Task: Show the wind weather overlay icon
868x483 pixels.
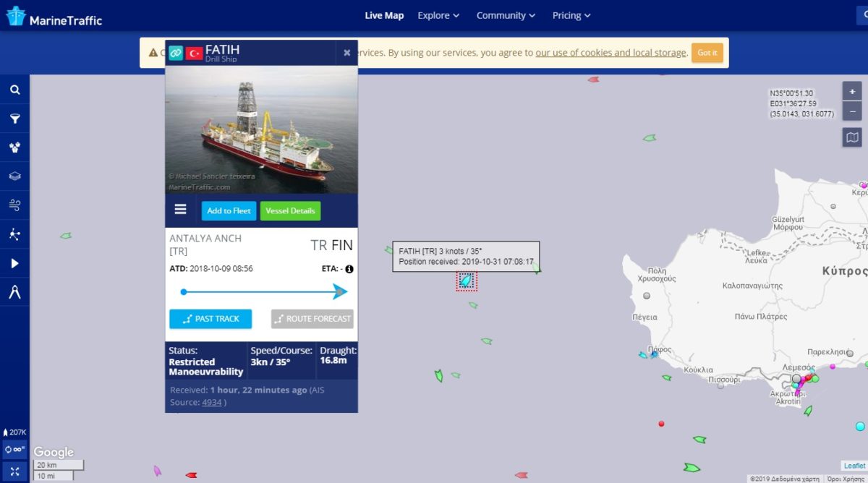Action: pos(14,205)
